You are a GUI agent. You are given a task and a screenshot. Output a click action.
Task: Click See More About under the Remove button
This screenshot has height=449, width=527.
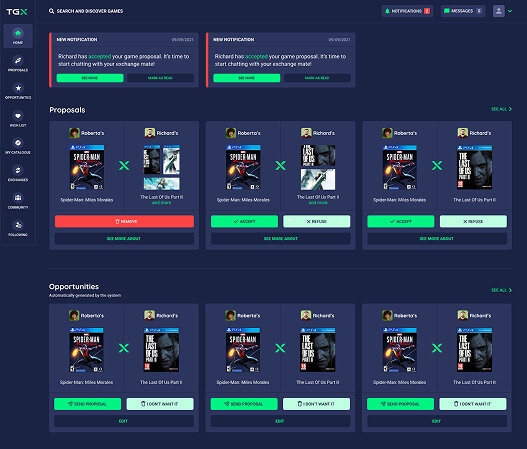pyautogui.click(x=124, y=239)
